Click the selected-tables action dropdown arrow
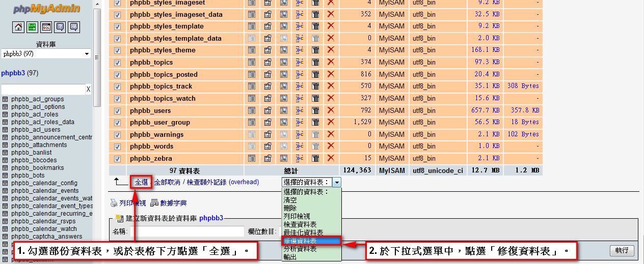This screenshot has height=264, width=644. [x=337, y=182]
